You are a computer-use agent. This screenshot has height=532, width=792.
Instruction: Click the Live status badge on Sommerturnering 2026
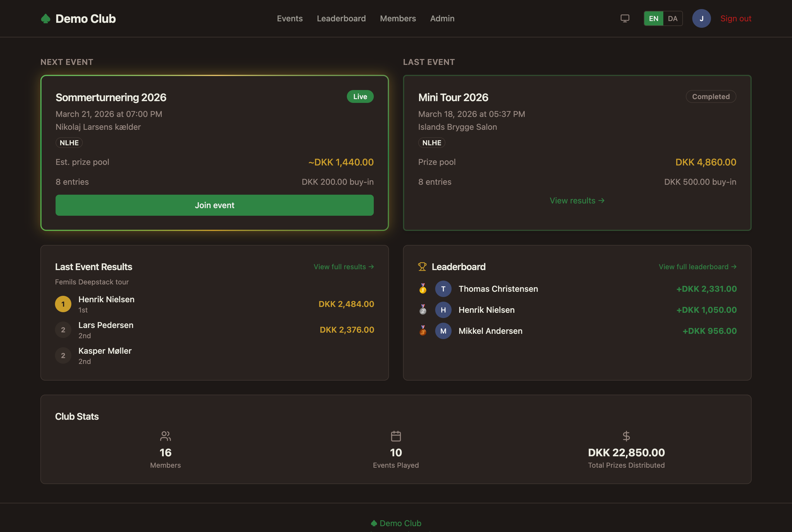[360, 96]
